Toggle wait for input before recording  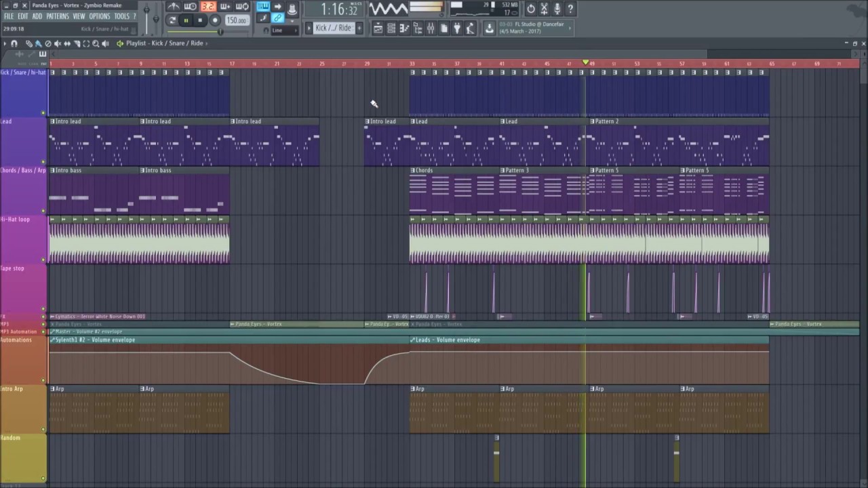191,7
